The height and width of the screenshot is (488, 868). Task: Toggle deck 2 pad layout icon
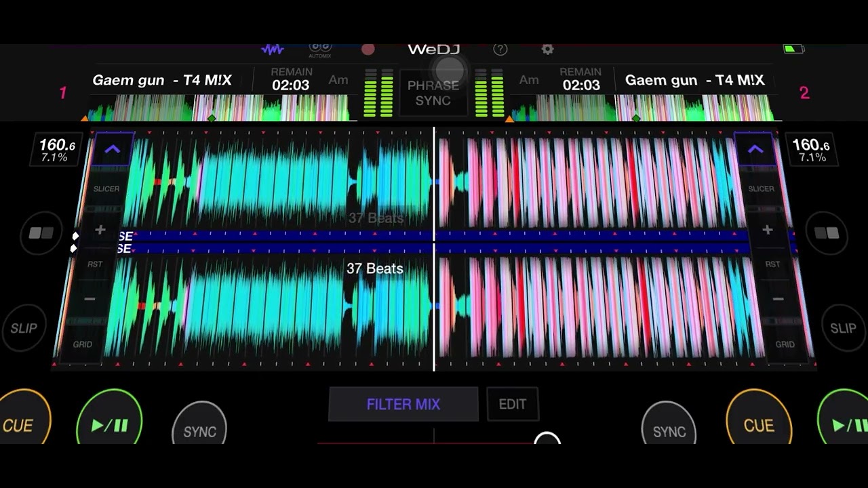[827, 233]
